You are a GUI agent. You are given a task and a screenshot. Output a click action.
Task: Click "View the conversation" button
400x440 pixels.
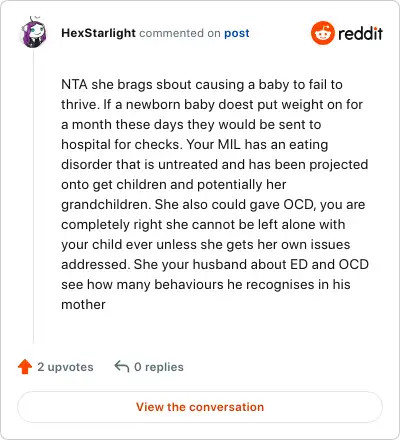200,407
